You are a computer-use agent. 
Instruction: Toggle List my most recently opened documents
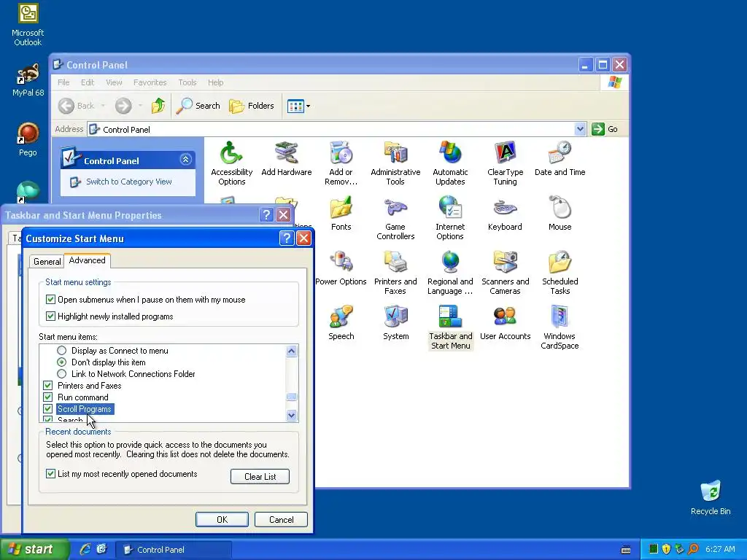click(x=50, y=474)
